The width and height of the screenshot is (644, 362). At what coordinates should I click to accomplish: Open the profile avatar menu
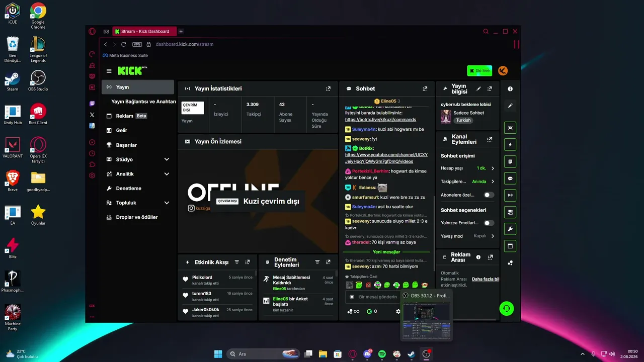[x=503, y=70]
